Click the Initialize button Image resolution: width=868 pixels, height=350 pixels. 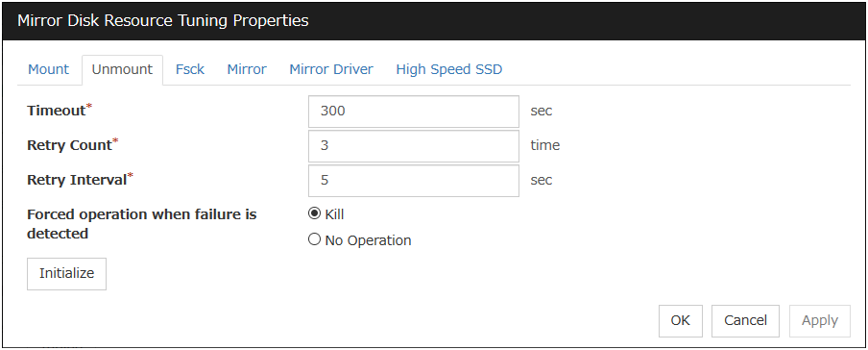pos(66,273)
